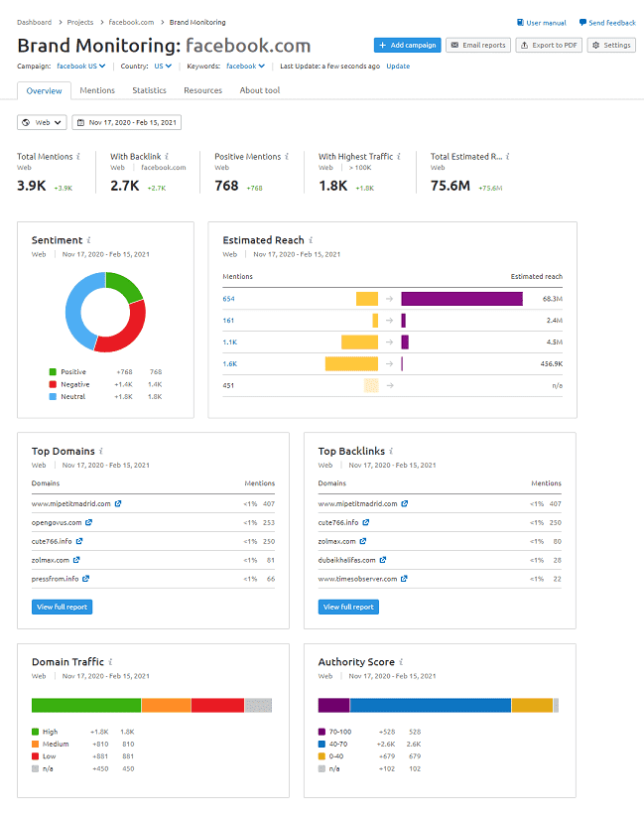Switch to the Statistics tab
Viewport: 644px width, 819px height.
pos(150,90)
